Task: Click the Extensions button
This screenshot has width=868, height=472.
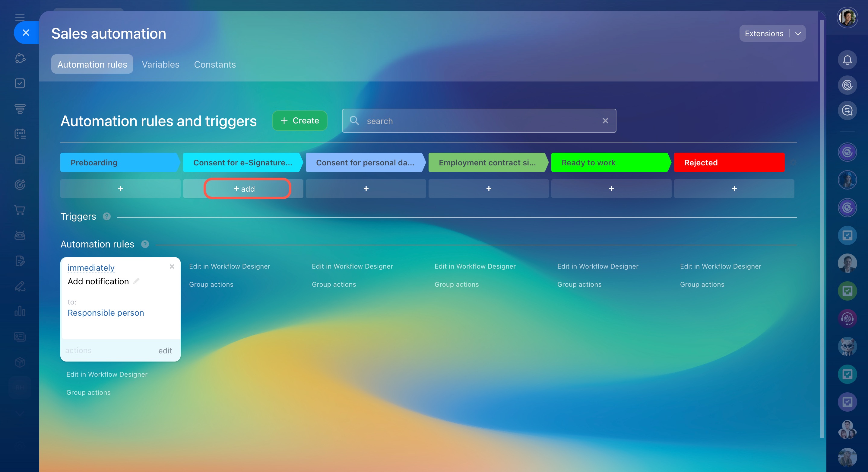Action: [764, 33]
